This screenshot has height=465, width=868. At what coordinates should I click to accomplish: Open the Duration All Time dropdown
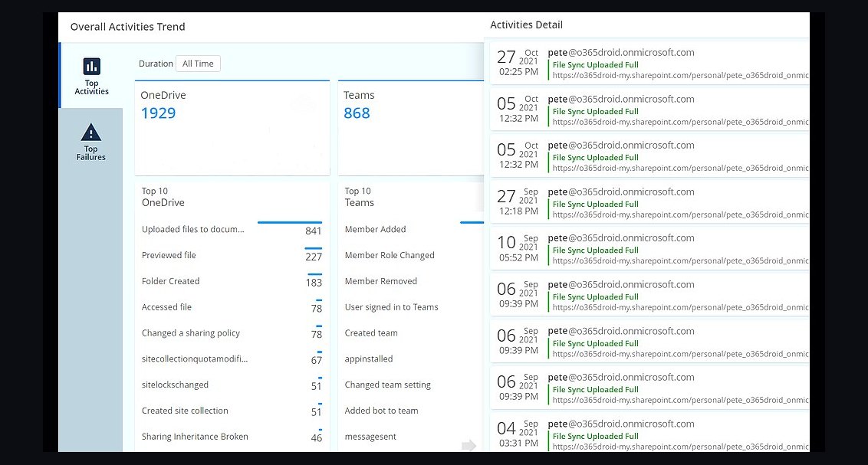198,64
